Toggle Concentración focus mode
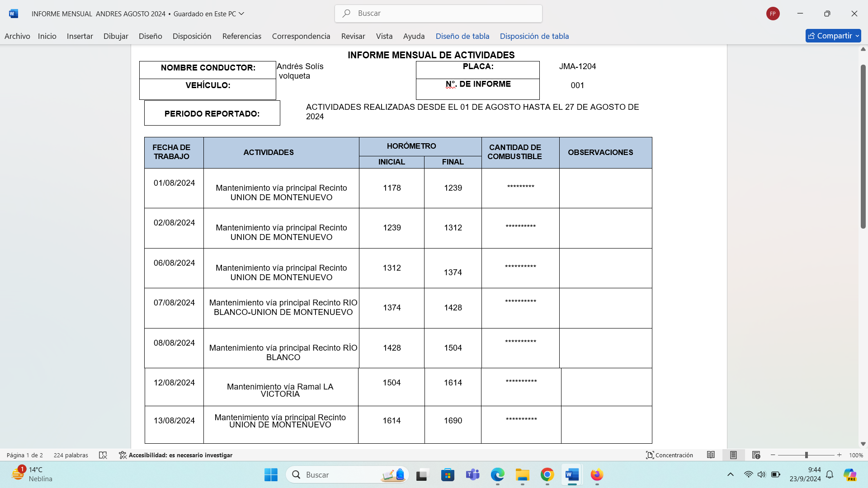Screen dimensions: 868x488 coord(670,455)
